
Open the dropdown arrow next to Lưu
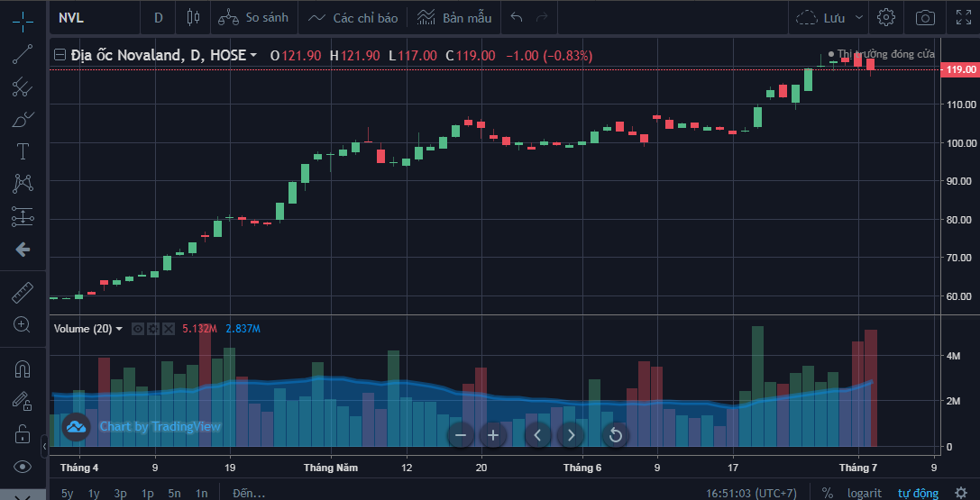coord(858,17)
